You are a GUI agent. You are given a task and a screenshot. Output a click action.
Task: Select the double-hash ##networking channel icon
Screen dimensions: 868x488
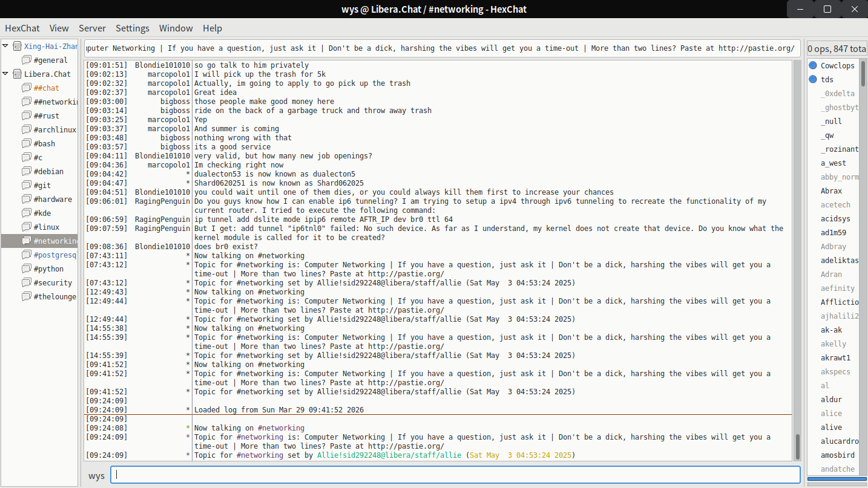[27, 102]
